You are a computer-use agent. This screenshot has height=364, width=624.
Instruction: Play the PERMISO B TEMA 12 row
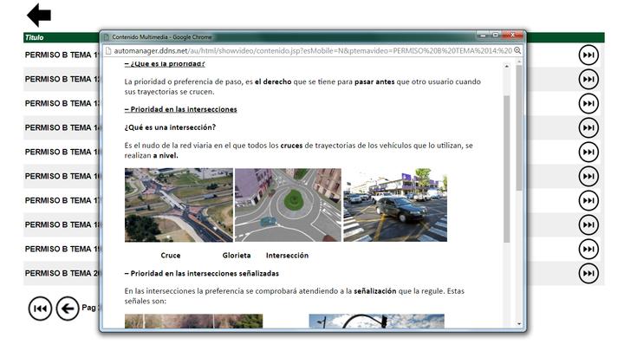(588, 79)
